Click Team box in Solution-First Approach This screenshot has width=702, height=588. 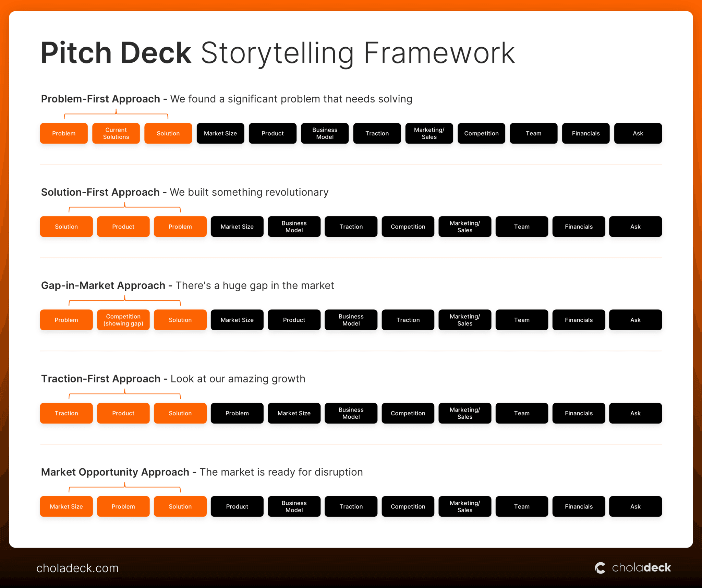521,226
